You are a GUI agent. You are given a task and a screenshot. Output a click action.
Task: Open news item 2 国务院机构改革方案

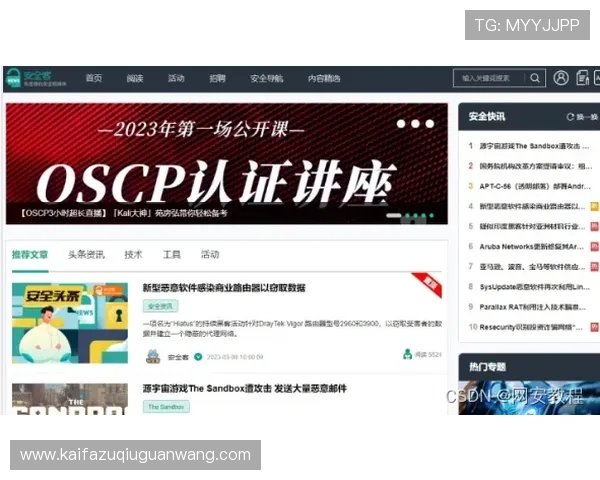[535, 166]
